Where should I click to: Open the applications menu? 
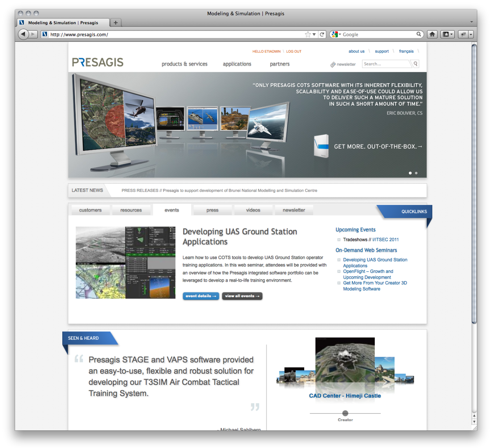tap(237, 64)
